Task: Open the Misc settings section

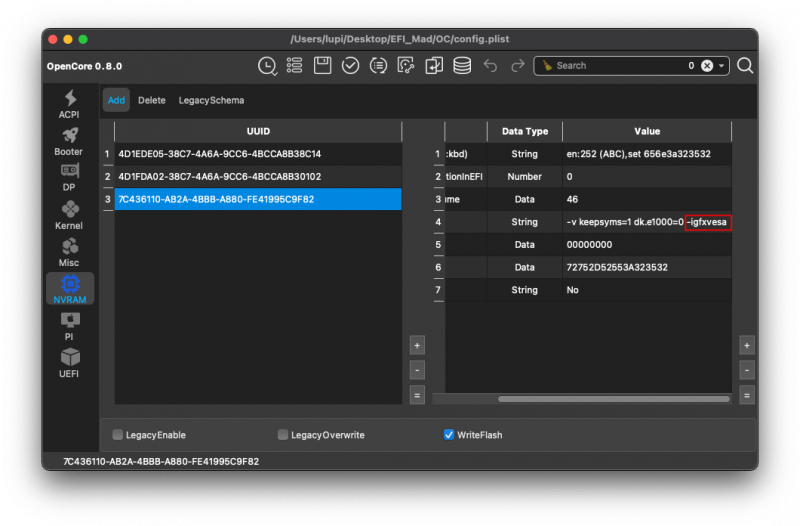Action: click(69, 252)
